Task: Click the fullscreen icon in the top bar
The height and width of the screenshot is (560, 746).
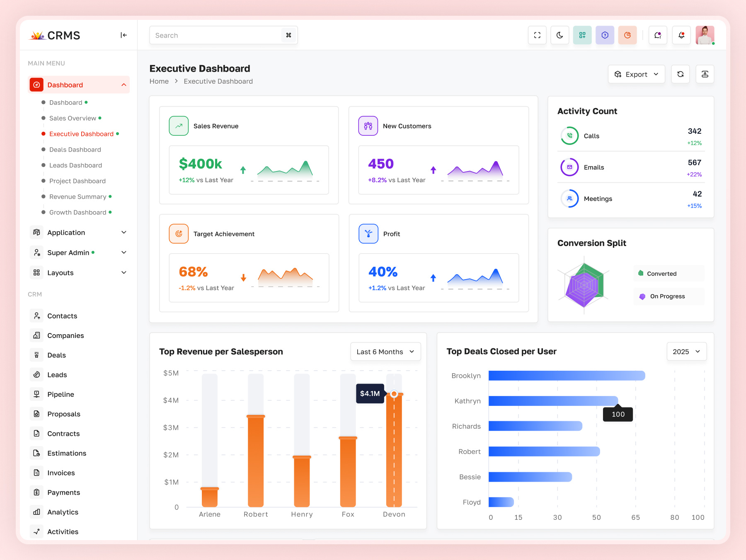Action: coord(537,35)
